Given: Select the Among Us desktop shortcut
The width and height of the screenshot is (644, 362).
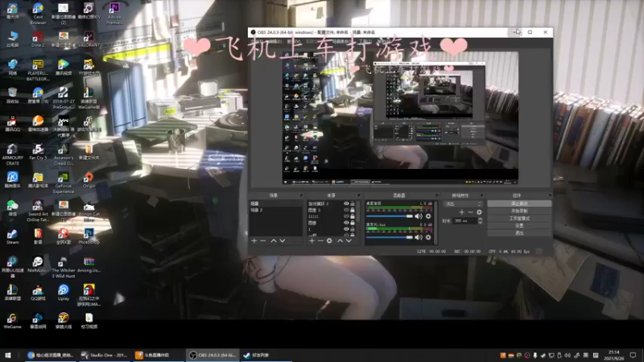Looking at the screenshot, I should 89,265.
